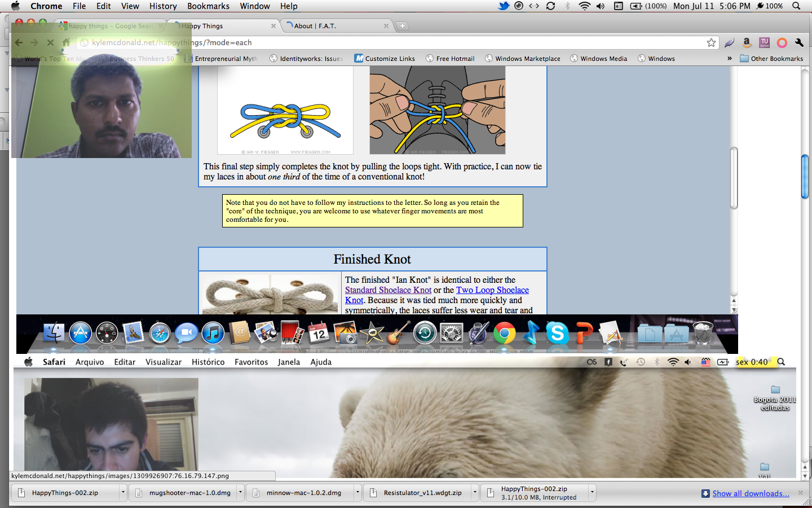Click the mugshooter-mac-1.0.dmg download item
The image size is (812, 508).
point(183,493)
